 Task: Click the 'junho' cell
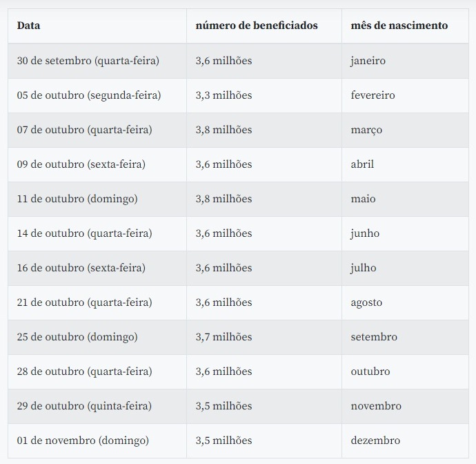(x=405, y=233)
